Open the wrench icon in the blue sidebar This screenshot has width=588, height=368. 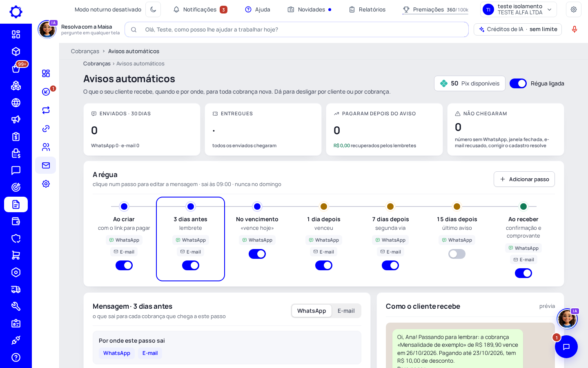click(x=16, y=306)
